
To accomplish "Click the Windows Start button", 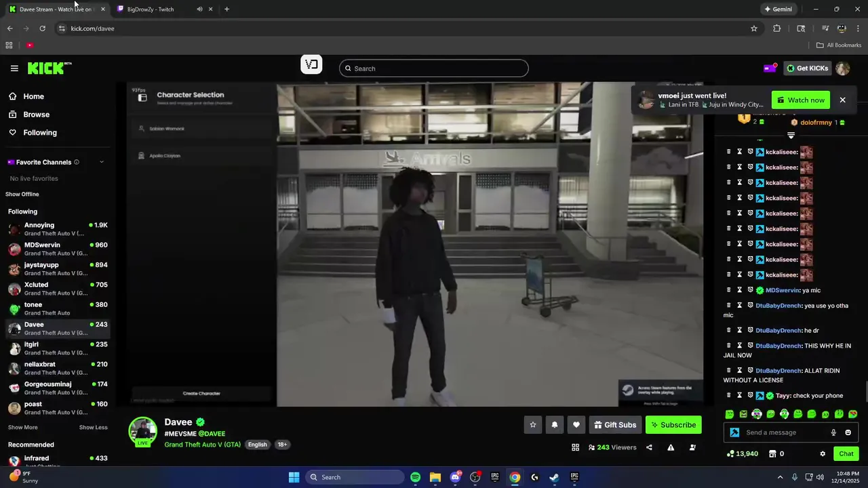I will coord(294,477).
